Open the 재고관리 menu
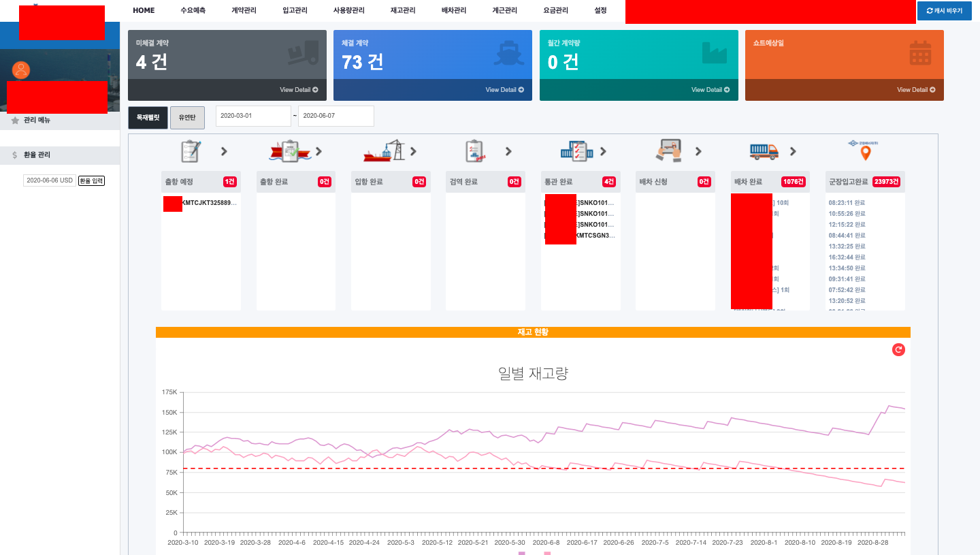The width and height of the screenshot is (980, 555). [x=402, y=11]
